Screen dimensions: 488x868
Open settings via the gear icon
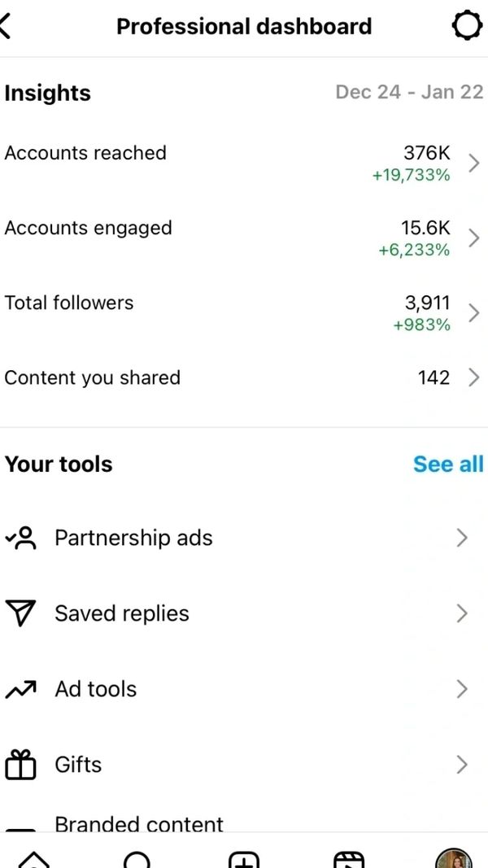coord(467,26)
